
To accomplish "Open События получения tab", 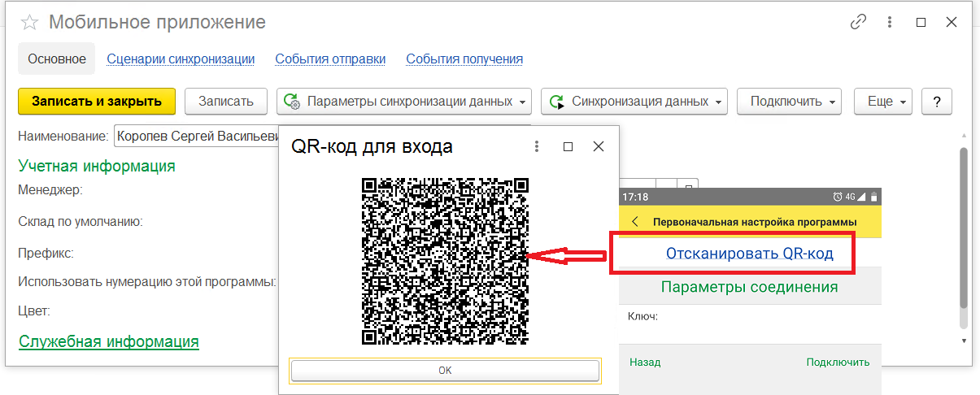I will pos(464,59).
